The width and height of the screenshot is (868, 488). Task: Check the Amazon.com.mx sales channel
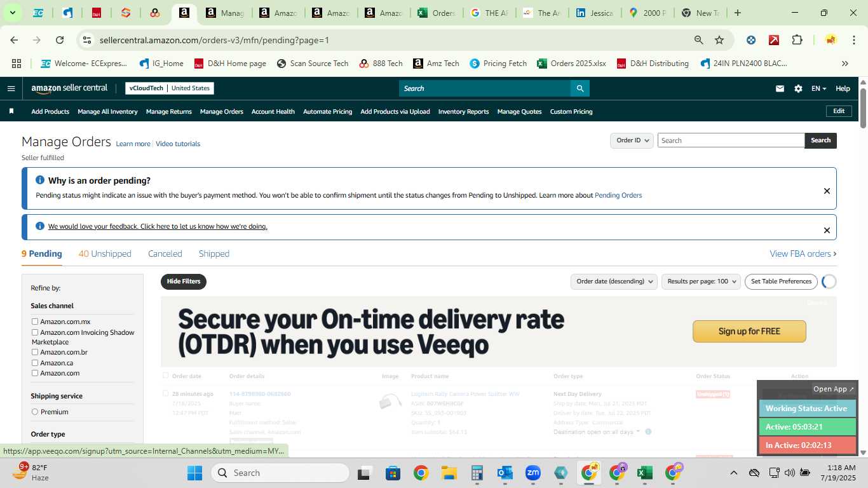pyautogui.click(x=35, y=322)
